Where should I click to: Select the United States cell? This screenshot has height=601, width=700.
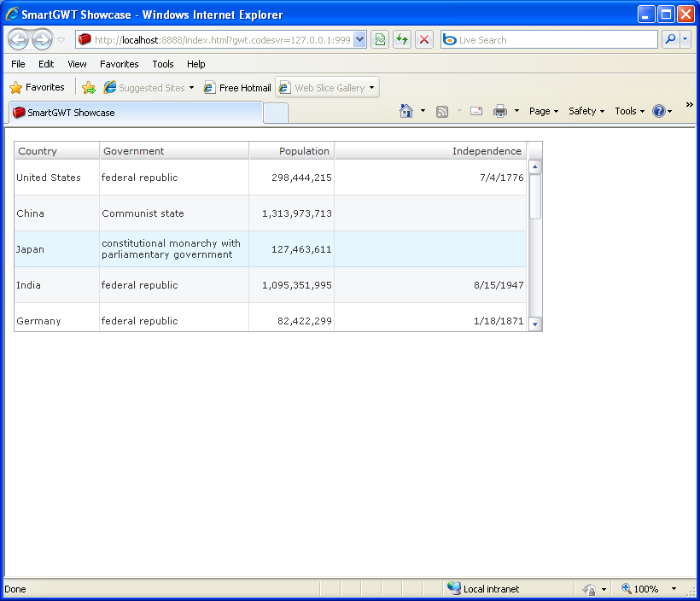coord(56,178)
